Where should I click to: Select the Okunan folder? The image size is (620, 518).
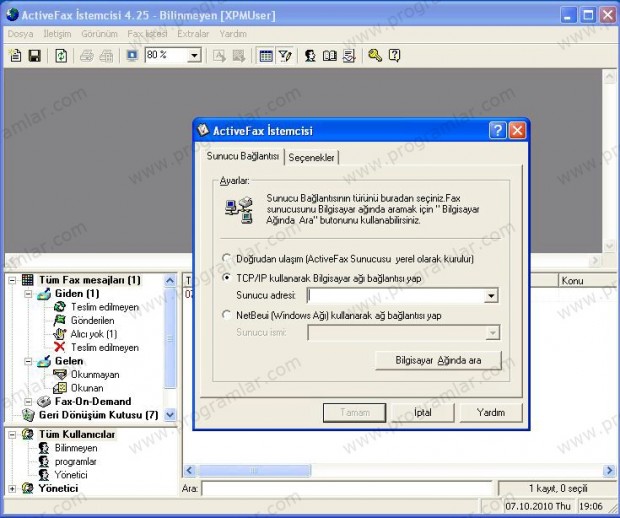pos(87,388)
